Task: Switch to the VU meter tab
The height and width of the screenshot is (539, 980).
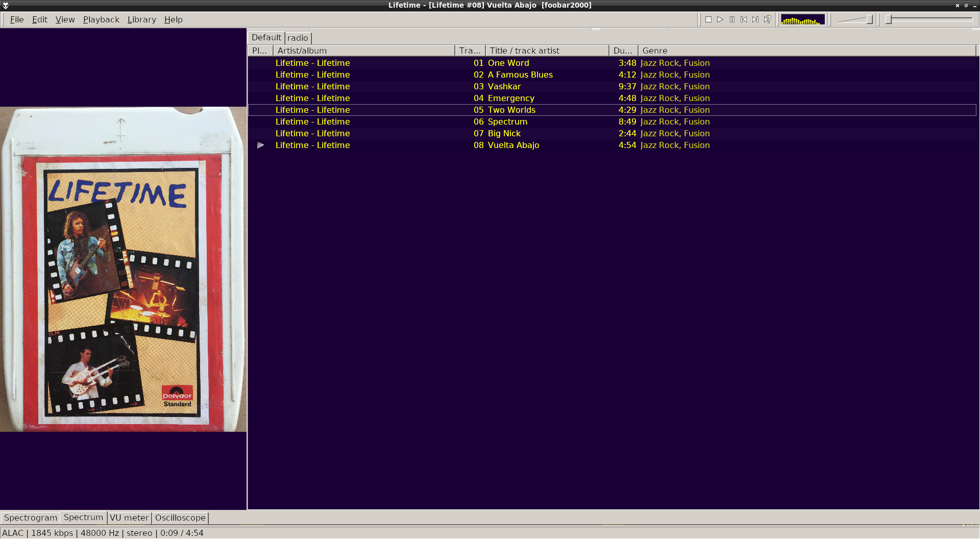Action: point(129,518)
